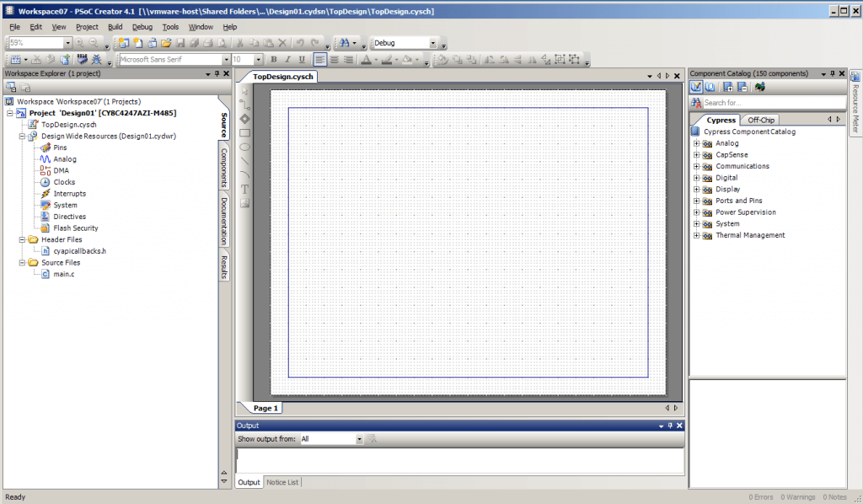Screen dimensions: 863x504
Task: Expand the Communications catalog category
Action: (696, 166)
